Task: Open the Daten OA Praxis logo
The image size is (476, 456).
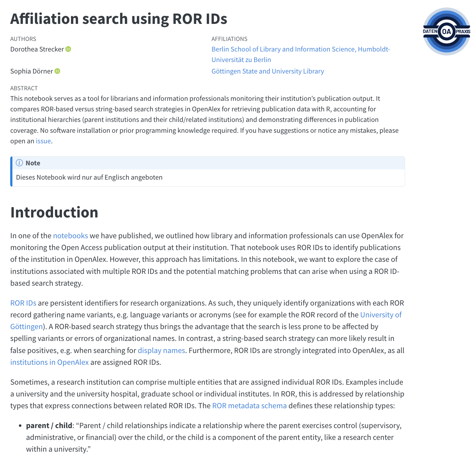Action: [x=447, y=31]
